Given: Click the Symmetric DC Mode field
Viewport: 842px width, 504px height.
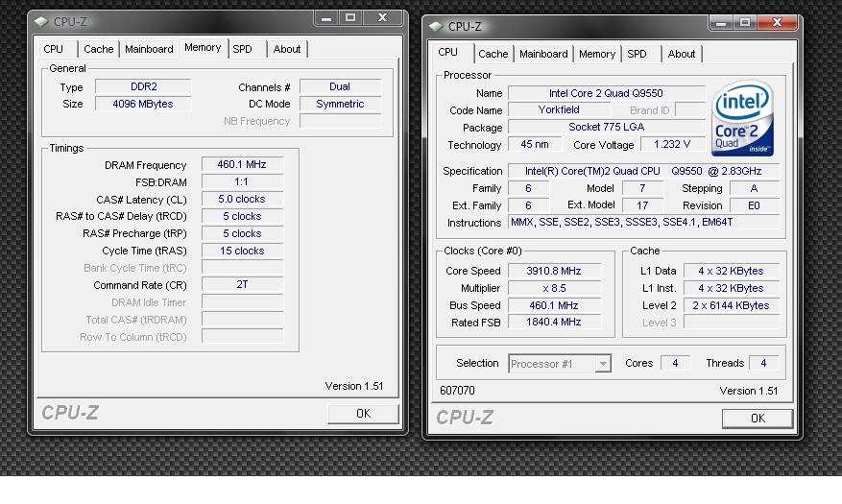Looking at the screenshot, I should point(341,104).
